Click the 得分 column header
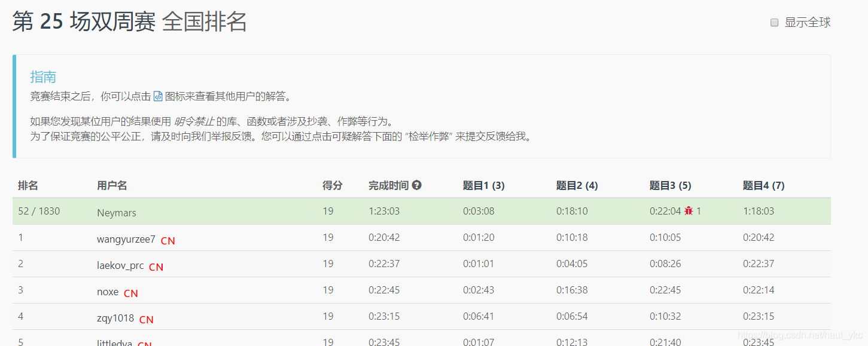The image size is (868, 346). [x=332, y=185]
